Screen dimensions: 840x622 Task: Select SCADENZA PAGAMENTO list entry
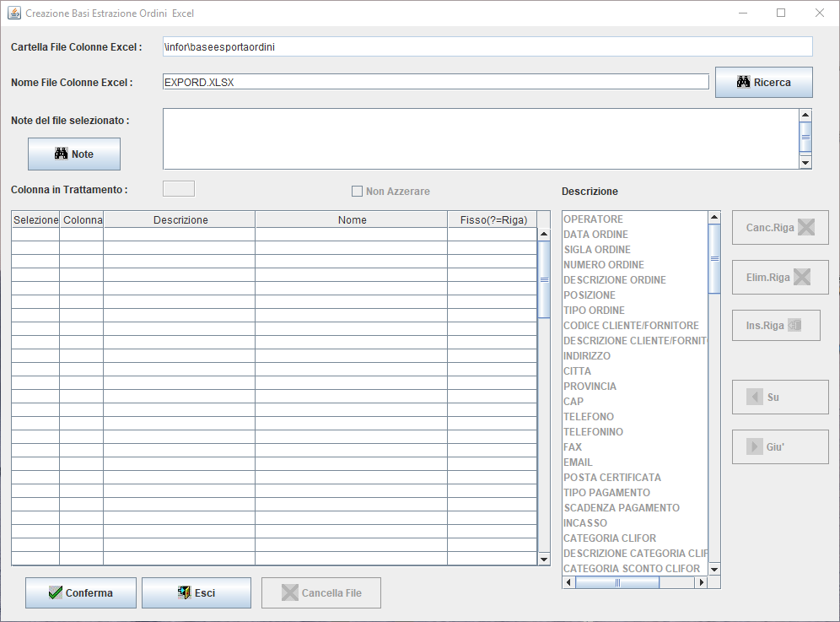[x=635, y=508]
